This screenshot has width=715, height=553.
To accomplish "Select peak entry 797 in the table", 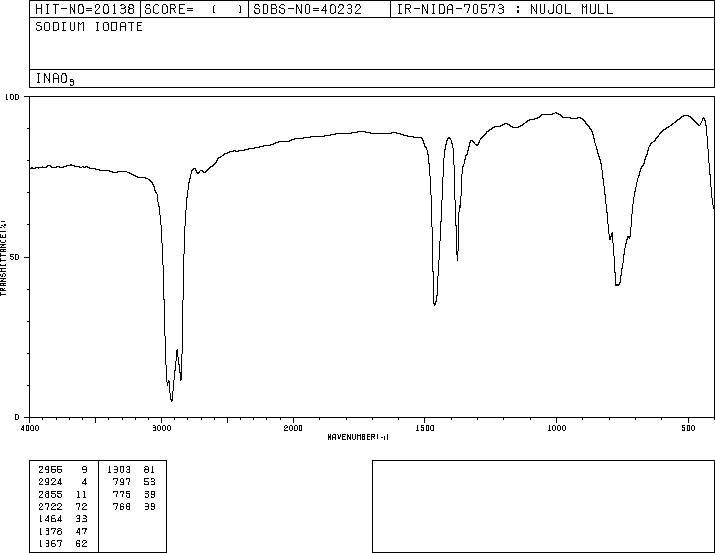I will click(x=122, y=482).
